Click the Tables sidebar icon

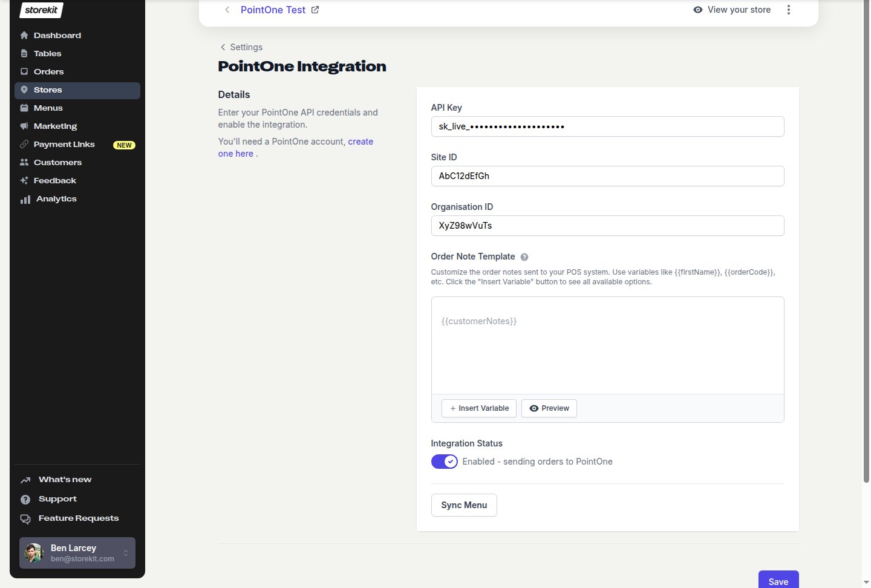tap(24, 53)
